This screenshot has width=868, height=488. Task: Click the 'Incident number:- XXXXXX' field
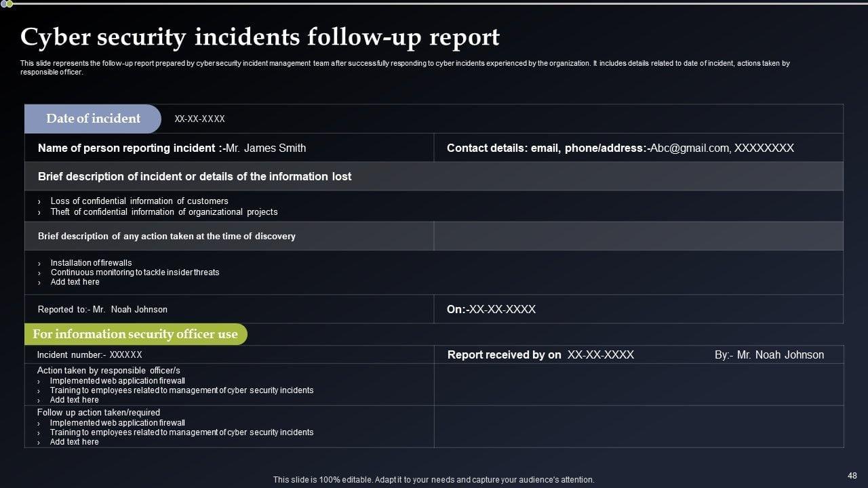click(90, 354)
